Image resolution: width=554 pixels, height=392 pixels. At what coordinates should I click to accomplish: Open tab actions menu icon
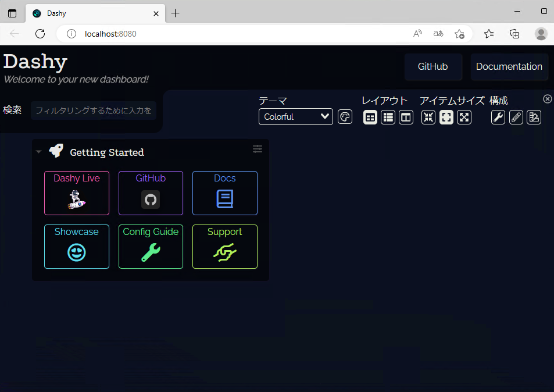[12, 13]
